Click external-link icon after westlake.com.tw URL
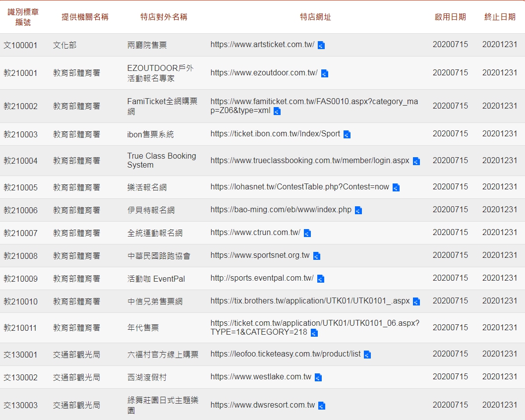The height and width of the screenshot is (420, 525). click(318, 377)
